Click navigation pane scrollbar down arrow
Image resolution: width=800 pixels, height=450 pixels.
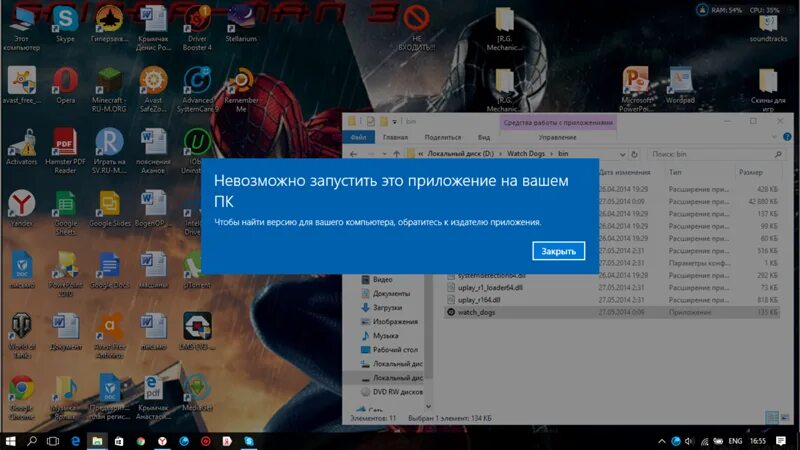pyautogui.click(x=429, y=406)
